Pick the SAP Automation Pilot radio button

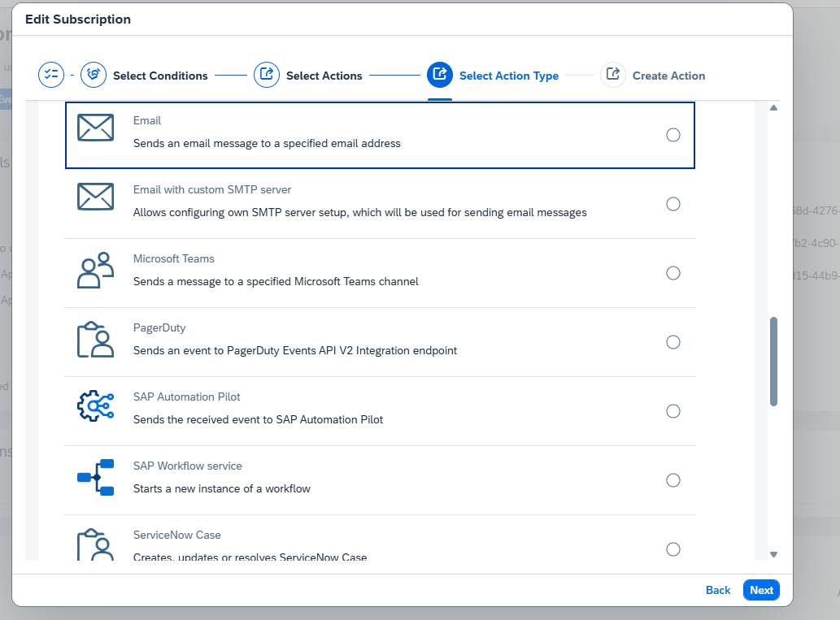coord(673,411)
